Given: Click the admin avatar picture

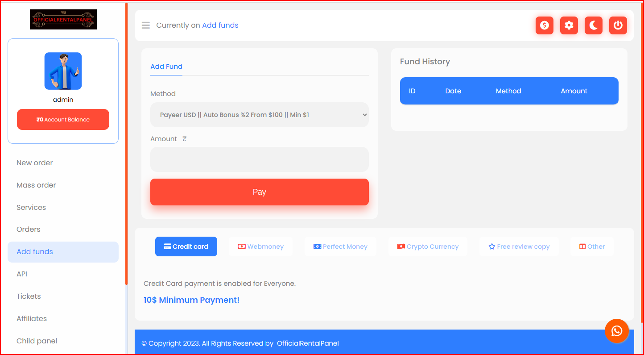Looking at the screenshot, I should click(63, 71).
